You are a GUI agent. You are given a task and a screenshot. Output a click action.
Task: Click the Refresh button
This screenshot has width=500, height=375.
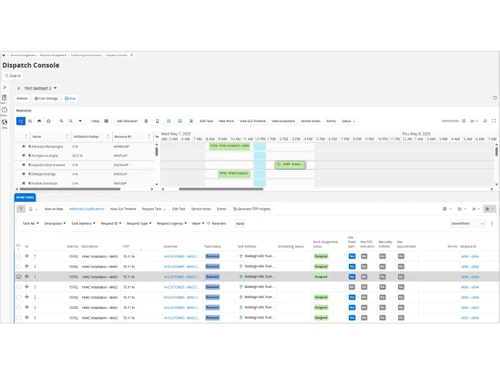click(x=22, y=98)
